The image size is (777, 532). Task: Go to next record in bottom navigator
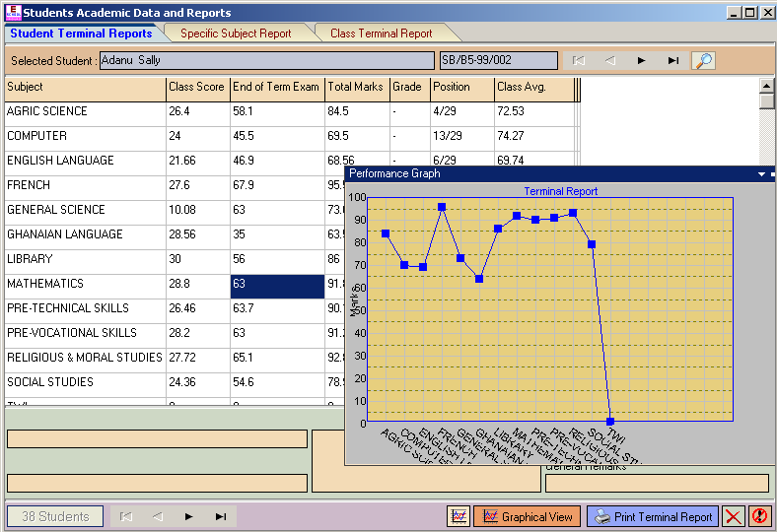[x=188, y=516]
